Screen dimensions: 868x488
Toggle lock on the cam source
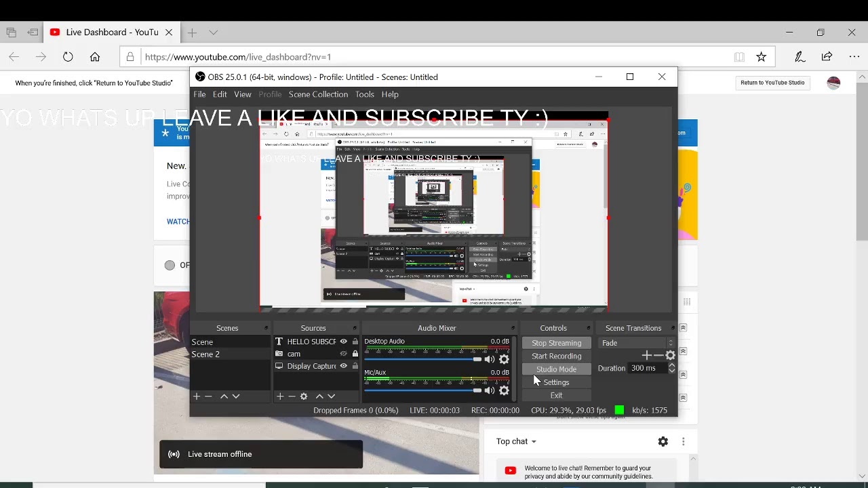(x=355, y=354)
